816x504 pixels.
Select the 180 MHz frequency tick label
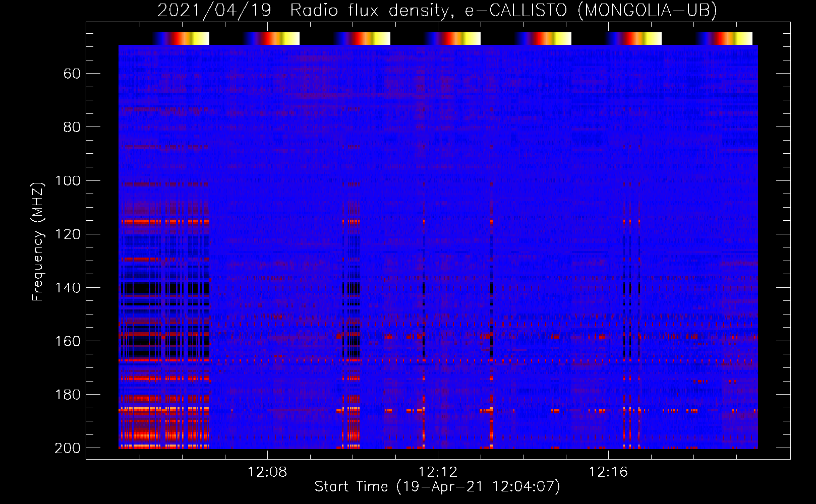(68, 395)
